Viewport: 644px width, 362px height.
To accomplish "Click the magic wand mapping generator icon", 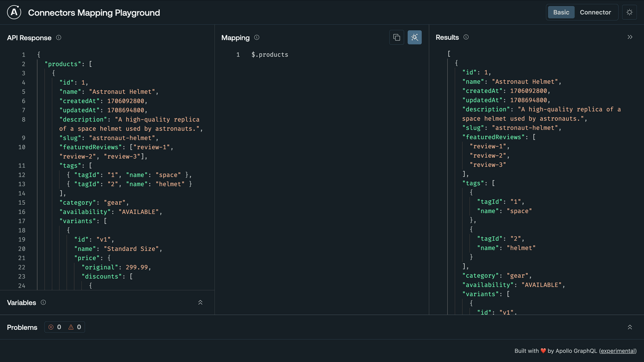I will (x=414, y=37).
